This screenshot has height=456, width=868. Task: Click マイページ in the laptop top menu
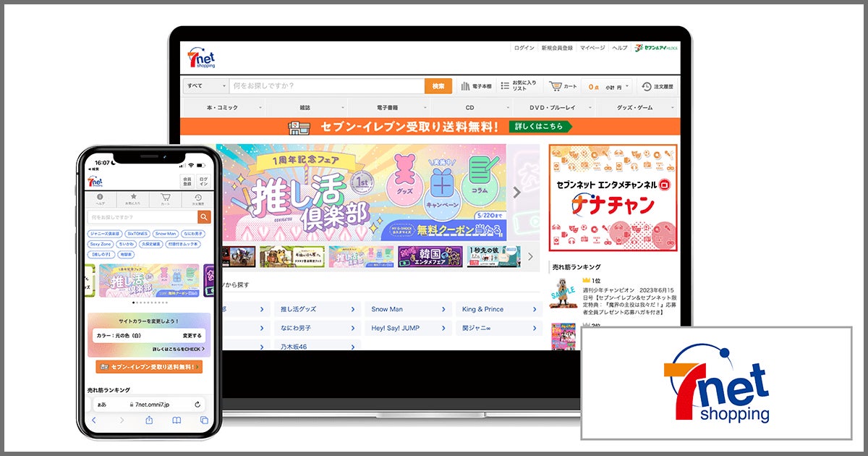[592, 48]
